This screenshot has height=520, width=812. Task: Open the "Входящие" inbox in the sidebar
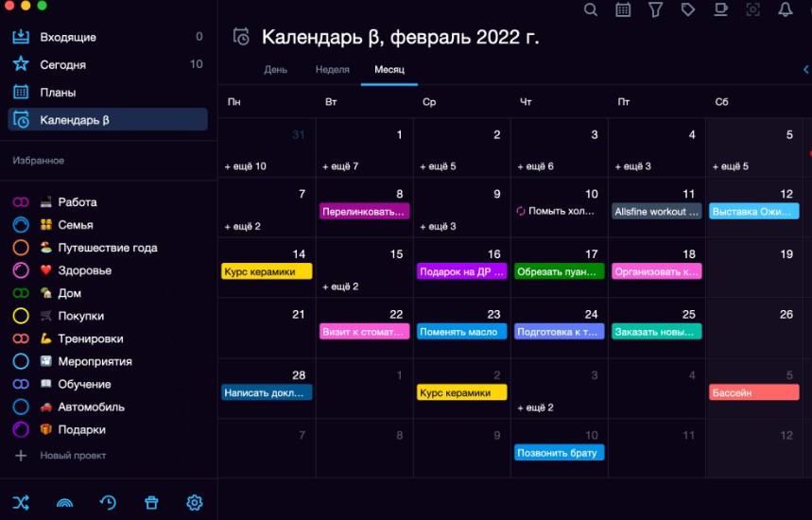(68, 37)
